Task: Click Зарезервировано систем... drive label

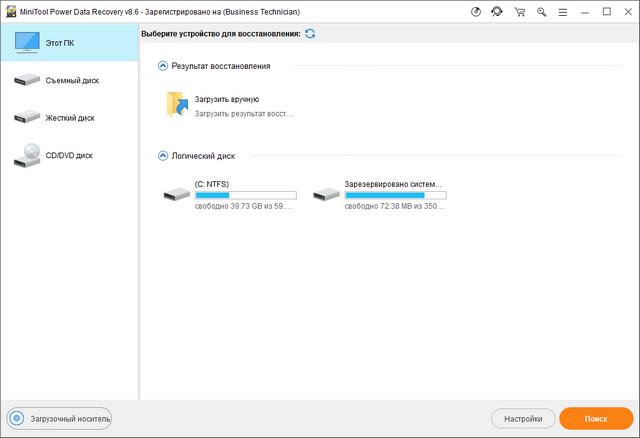Action: [393, 184]
